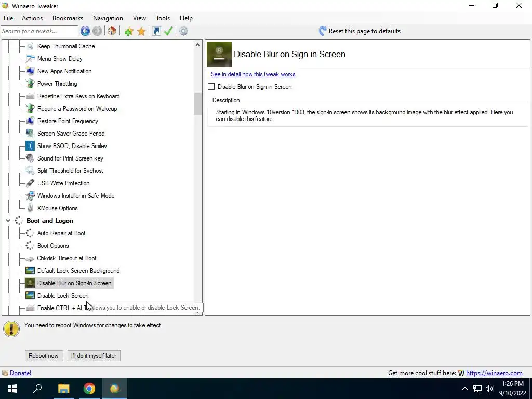Viewport: 532px width, 399px height.
Task: Click Reboot now button
Action: (x=44, y=356)
